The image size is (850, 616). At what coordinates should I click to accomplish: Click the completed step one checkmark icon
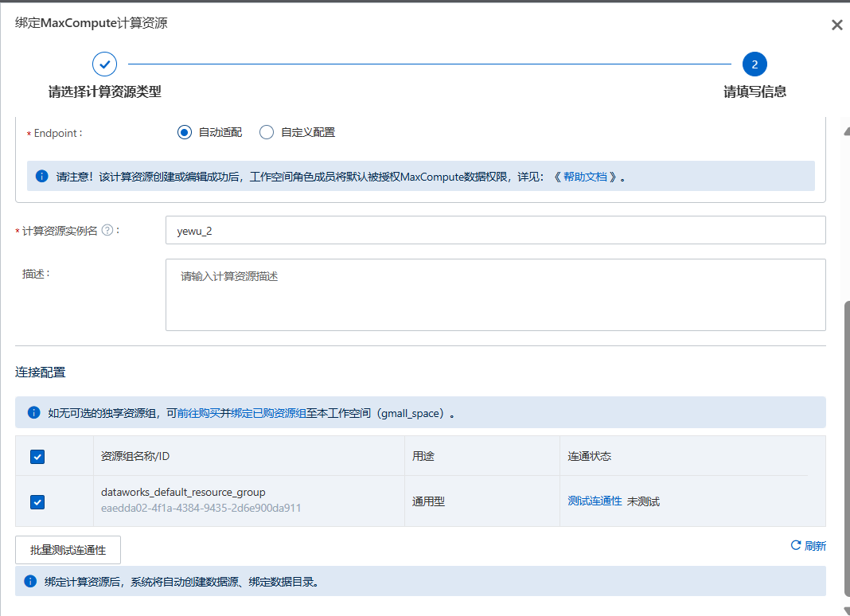point(104,64)
